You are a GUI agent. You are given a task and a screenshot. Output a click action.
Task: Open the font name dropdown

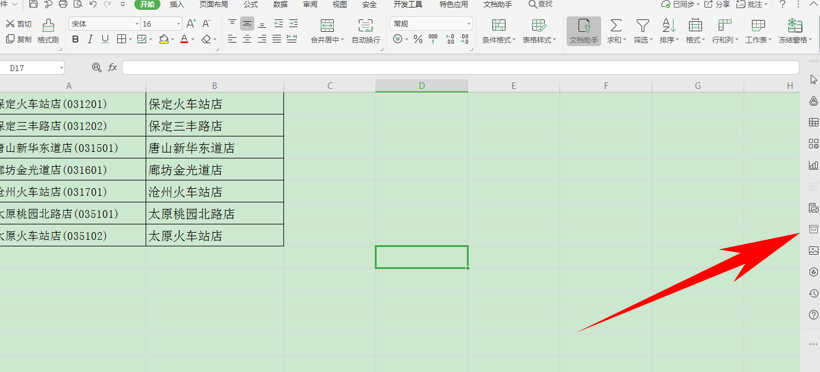coord(137,24)
